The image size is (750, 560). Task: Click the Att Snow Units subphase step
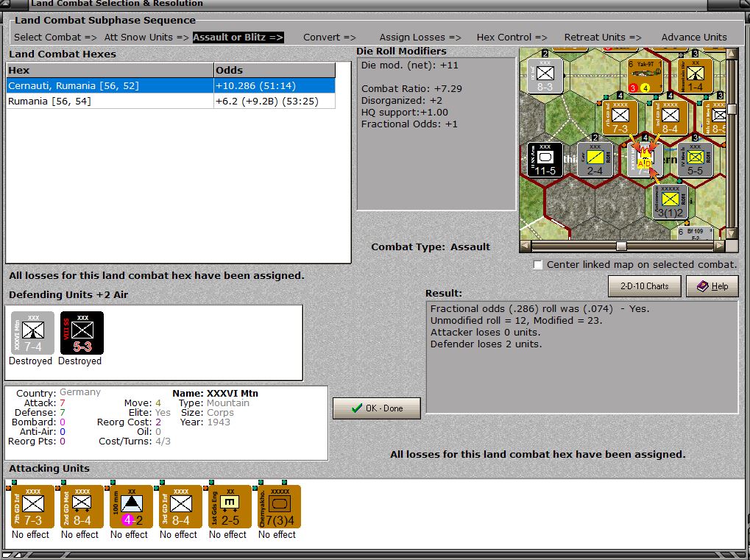tap(146, 37)
